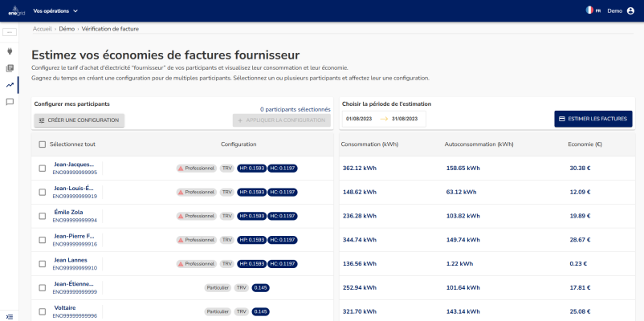Click 'Créer une configuration' button
Image resolution: width=644 pixels, height=321 pixels.
click(79, 120)
